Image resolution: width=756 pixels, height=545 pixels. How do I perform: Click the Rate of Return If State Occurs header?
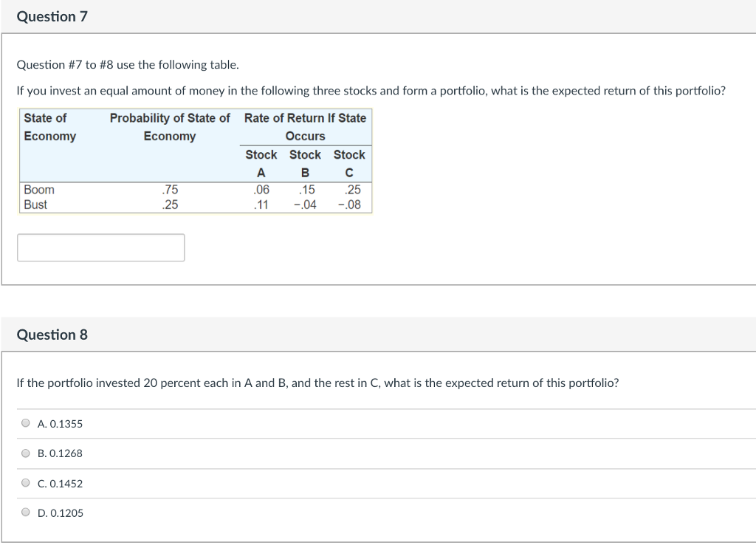[303, 126]
